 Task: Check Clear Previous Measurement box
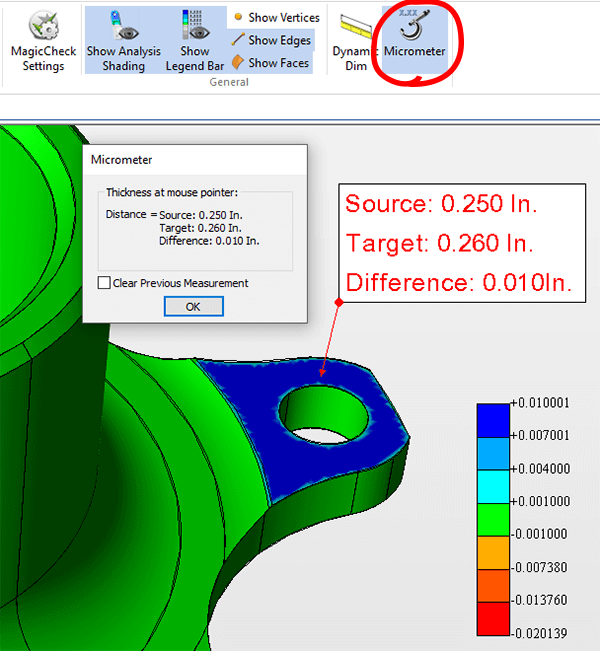point(104,283)
